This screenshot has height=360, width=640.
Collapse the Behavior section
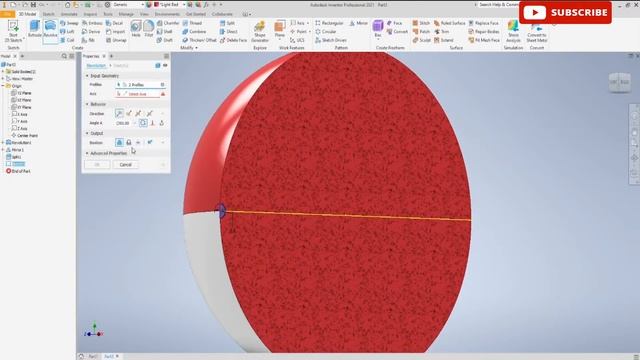point(87,104)
